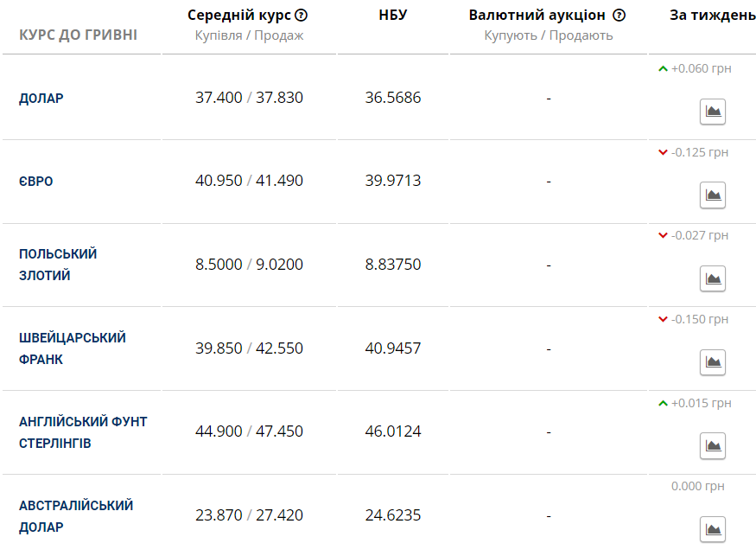This screenshot has width=756, height=556.
Task: Open the Євро currency link
Action: click(36, 182)
